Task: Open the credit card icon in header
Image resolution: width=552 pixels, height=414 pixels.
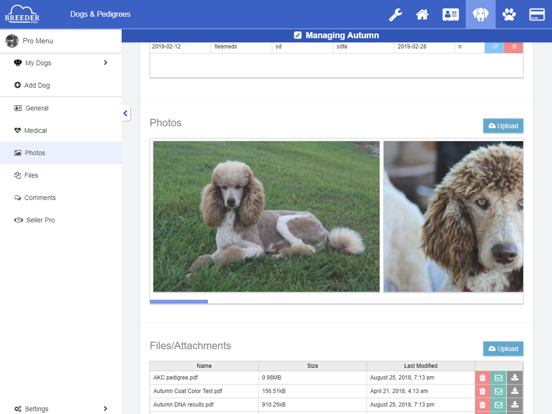Action: (x=537, y=14)
